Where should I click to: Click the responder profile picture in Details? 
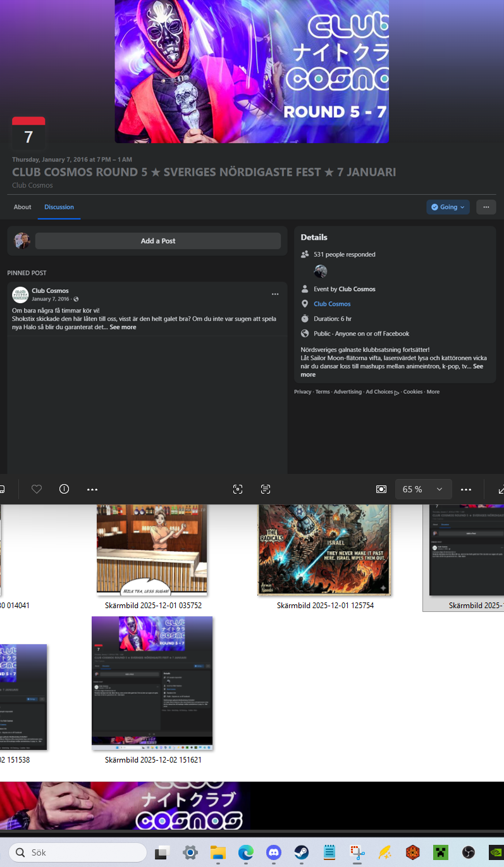pyautogui.click(x=321, y=271)
